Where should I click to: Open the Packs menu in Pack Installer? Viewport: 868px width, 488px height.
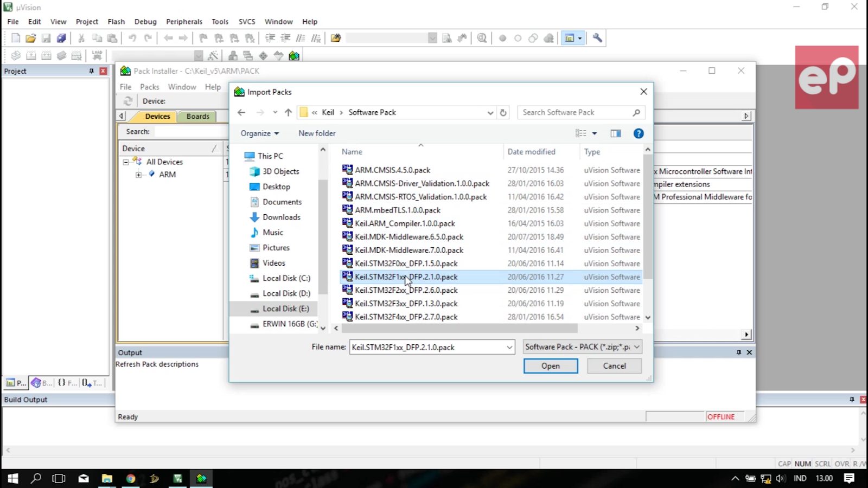point(150,87)
